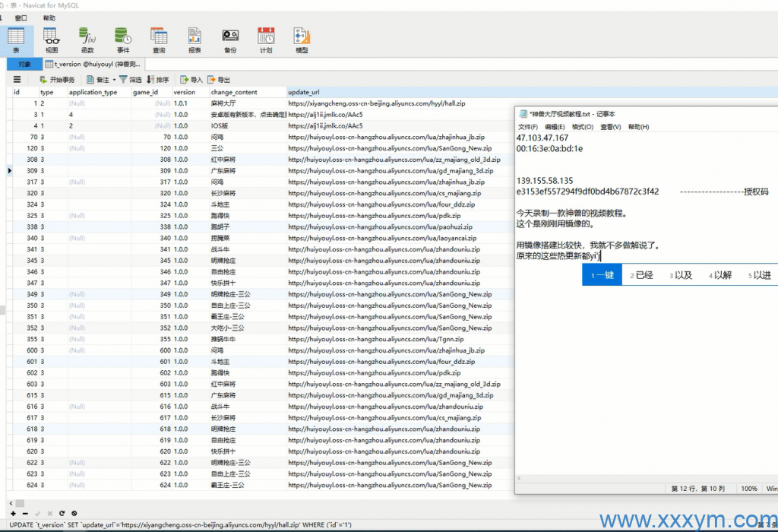
Task: Open the 报表 (Report) icon
Action: click(x=194, y=40)
